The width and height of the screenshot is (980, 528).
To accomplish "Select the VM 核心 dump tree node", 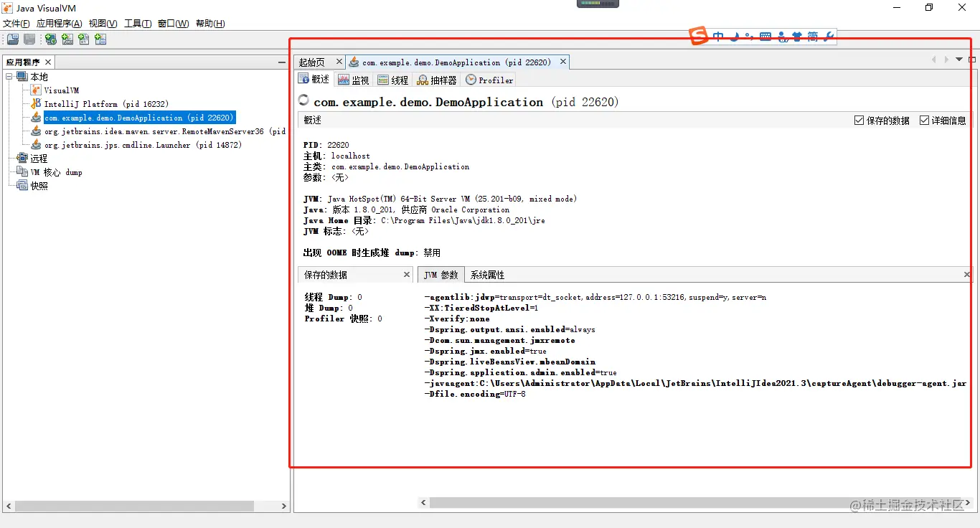I will tap(50, 172).
